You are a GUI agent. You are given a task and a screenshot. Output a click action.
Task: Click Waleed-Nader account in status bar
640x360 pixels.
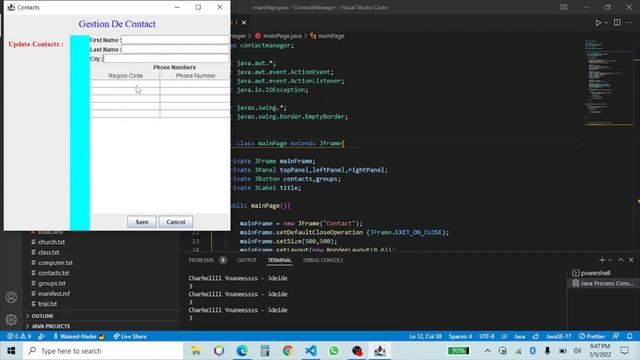coord(78,336)
